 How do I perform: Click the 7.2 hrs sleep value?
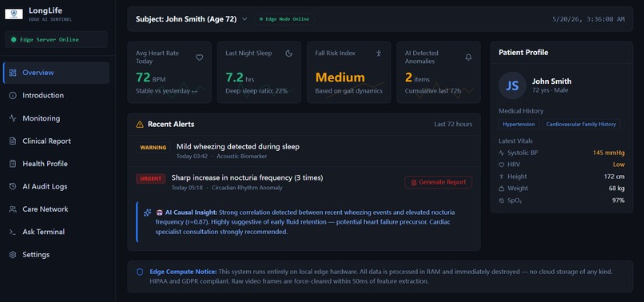click(x=240, y=77)
